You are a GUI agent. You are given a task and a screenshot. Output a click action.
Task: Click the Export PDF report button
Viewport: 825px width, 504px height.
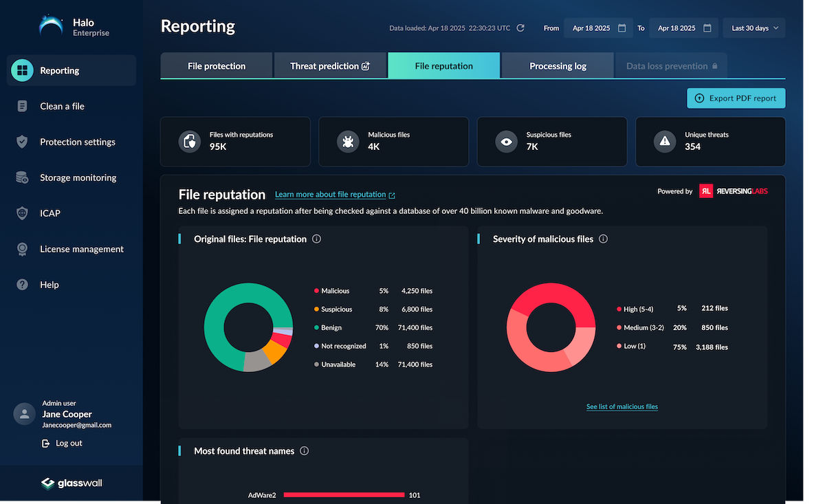[x=736, y=98]
